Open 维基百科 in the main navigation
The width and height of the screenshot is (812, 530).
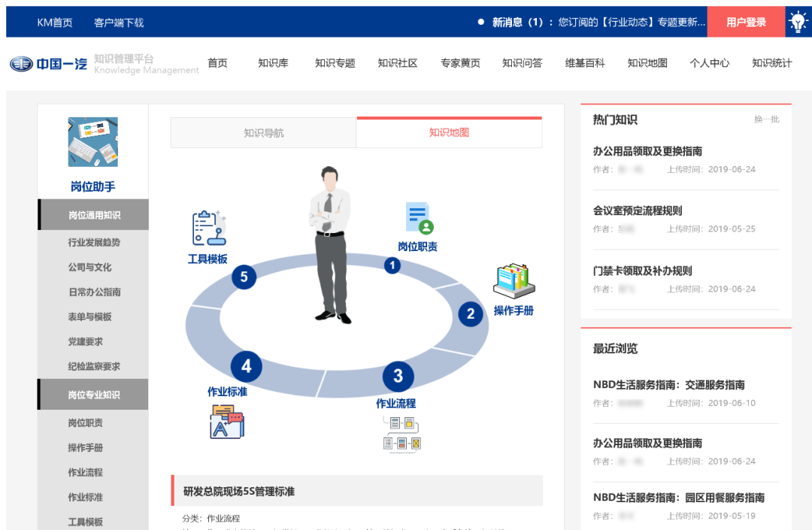point(585,63)
